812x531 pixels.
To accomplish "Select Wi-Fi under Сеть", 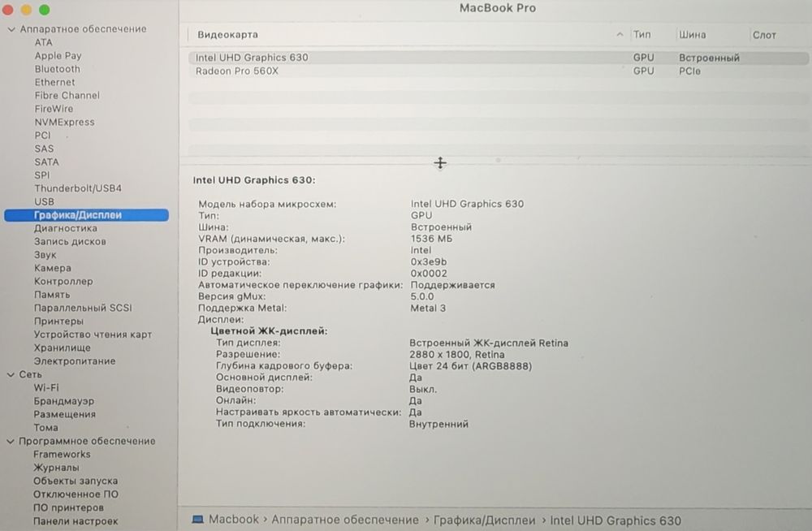I will click(46, 388).
